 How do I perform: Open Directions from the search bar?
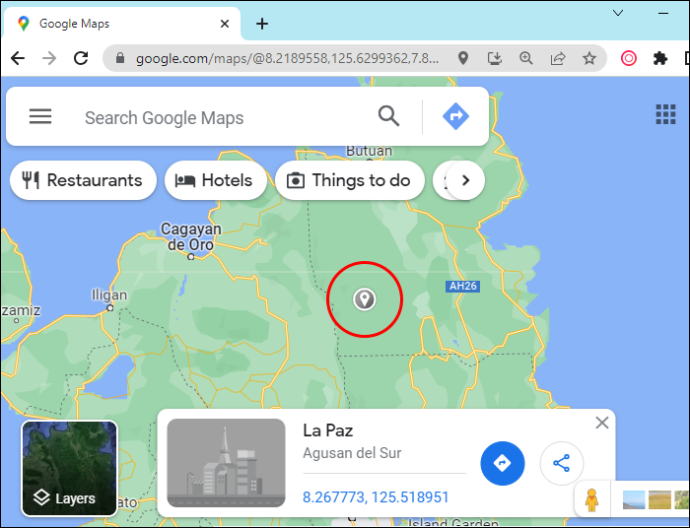(x=455, y=116)
